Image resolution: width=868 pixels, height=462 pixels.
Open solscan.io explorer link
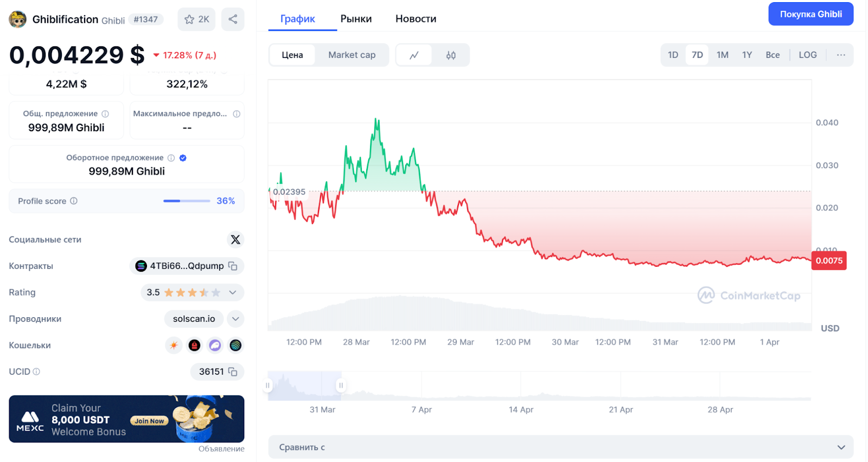(194, 319)
